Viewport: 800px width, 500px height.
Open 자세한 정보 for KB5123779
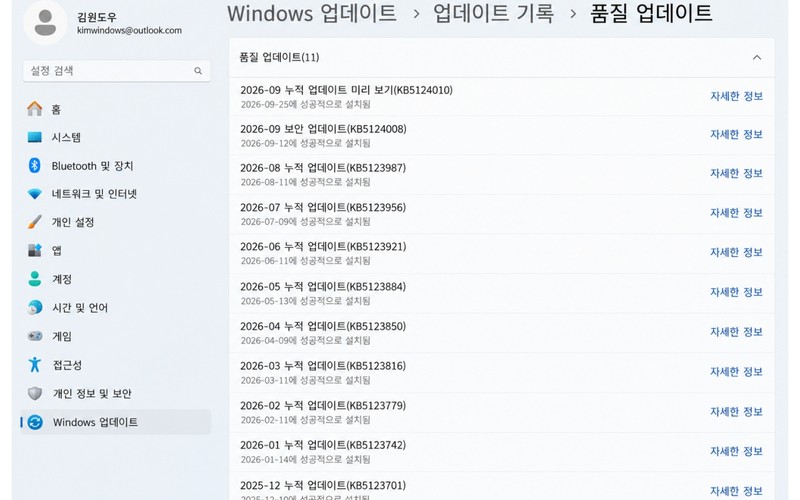click(736, 411)
